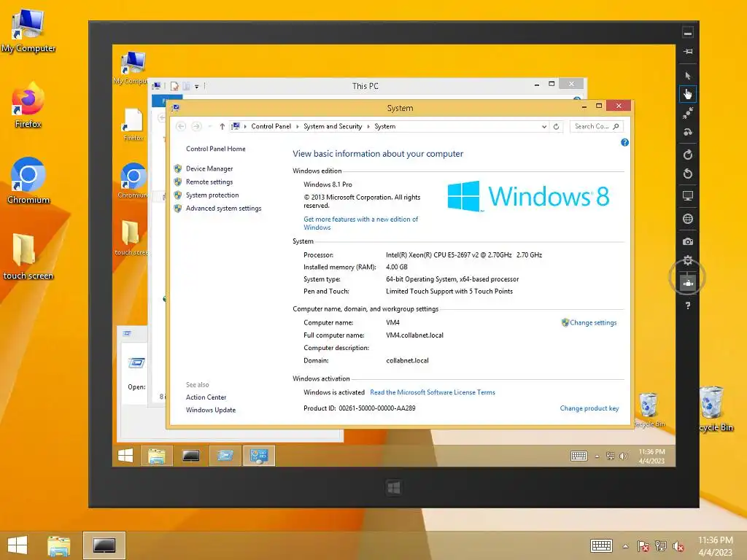Click System and Security breadcrumb item
The height and width of the screenshot is (560, 747).
tap(333, 126)
